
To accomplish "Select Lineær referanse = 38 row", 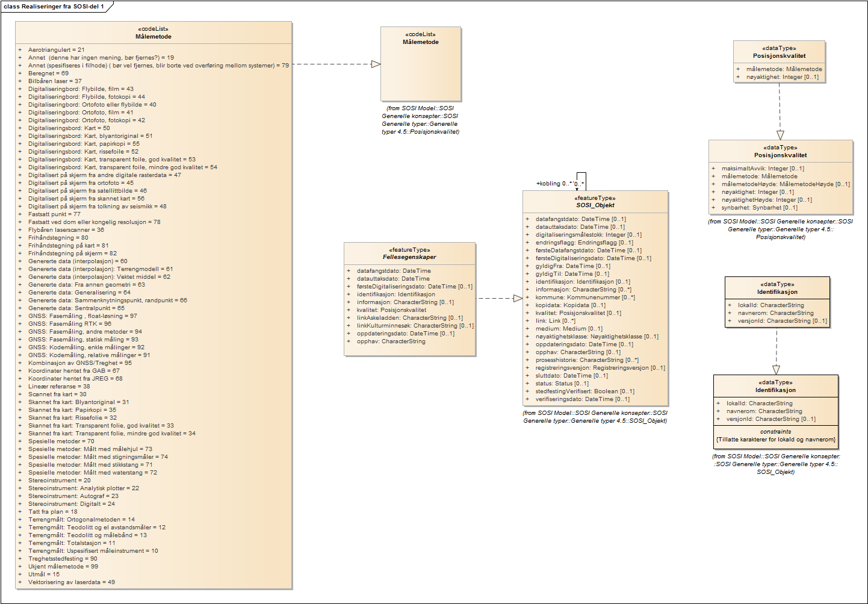I will 59,387.
